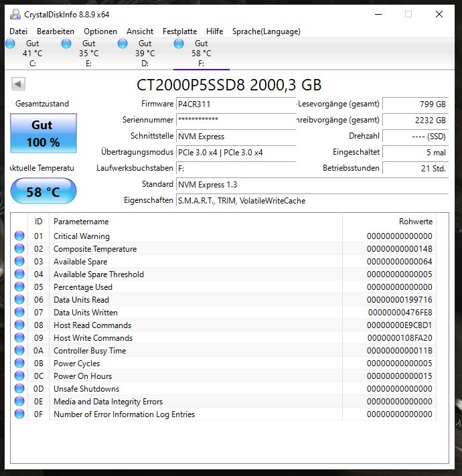Click status icon for Power Cycles
The image size is (462, 476).
[x=19, y=363]
